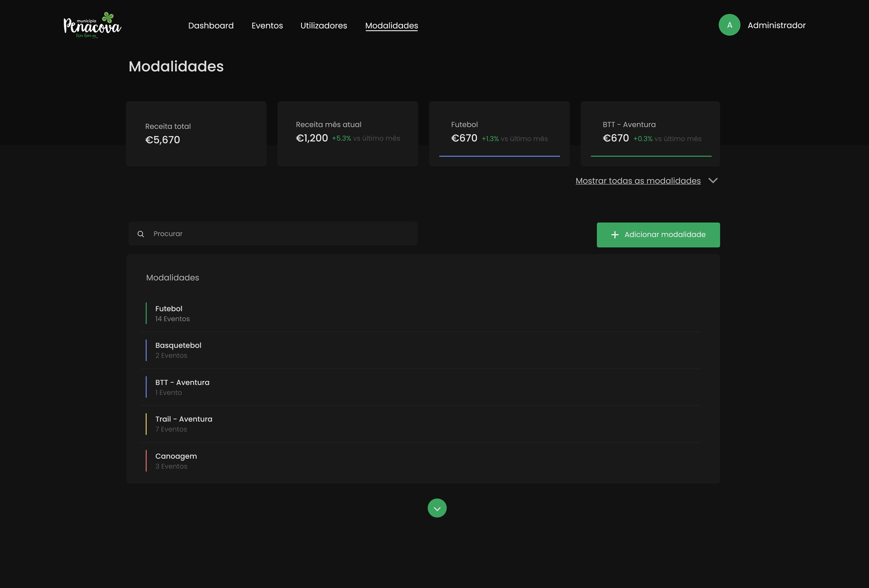Navigate to Utilizadores section
The image size is (869, 588).
click(324, 26)
